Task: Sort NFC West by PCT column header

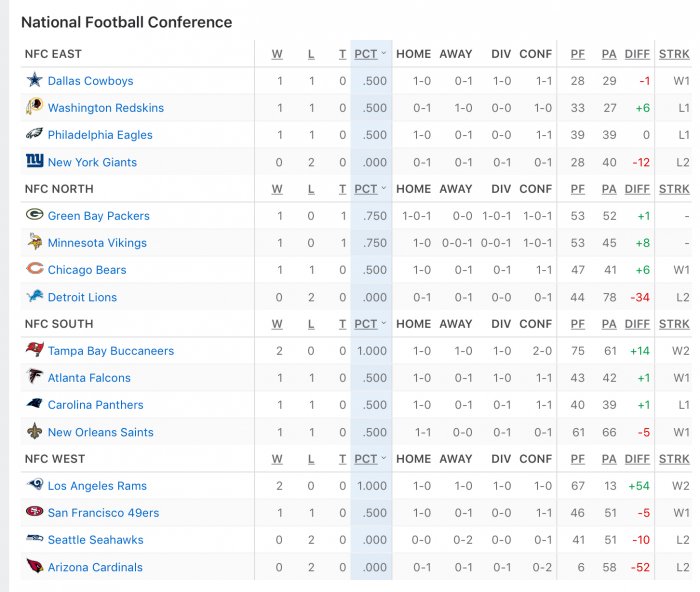Action: [366, 459]
